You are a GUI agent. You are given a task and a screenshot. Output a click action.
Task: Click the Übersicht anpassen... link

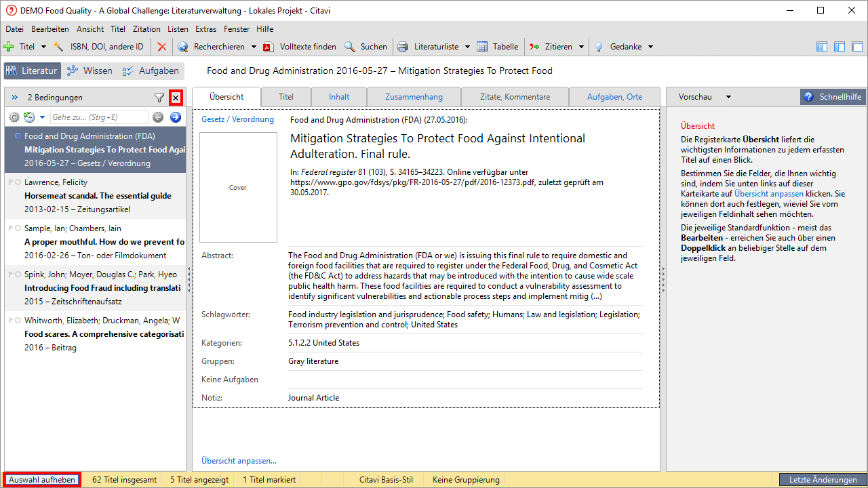239,461
